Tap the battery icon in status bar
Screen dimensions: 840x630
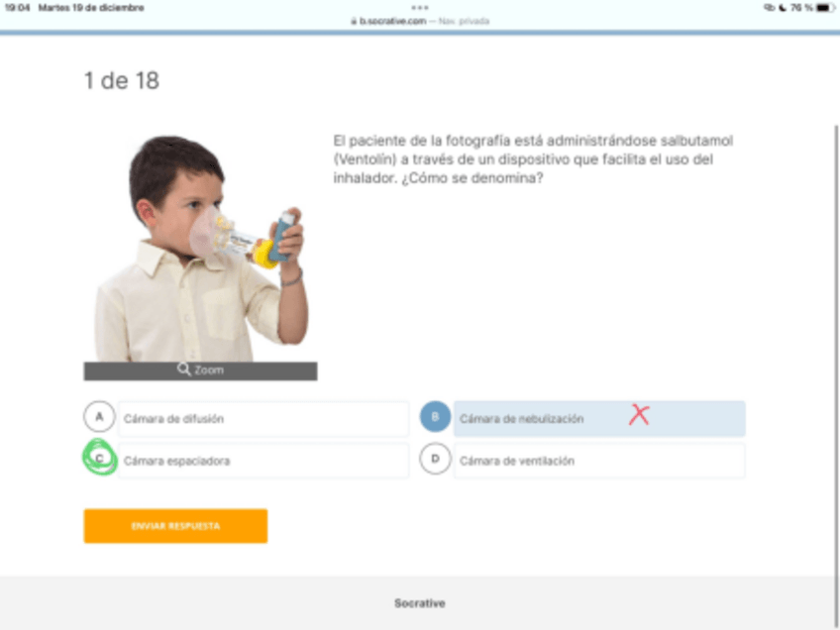pyautogui.click(x=825, y=8)
